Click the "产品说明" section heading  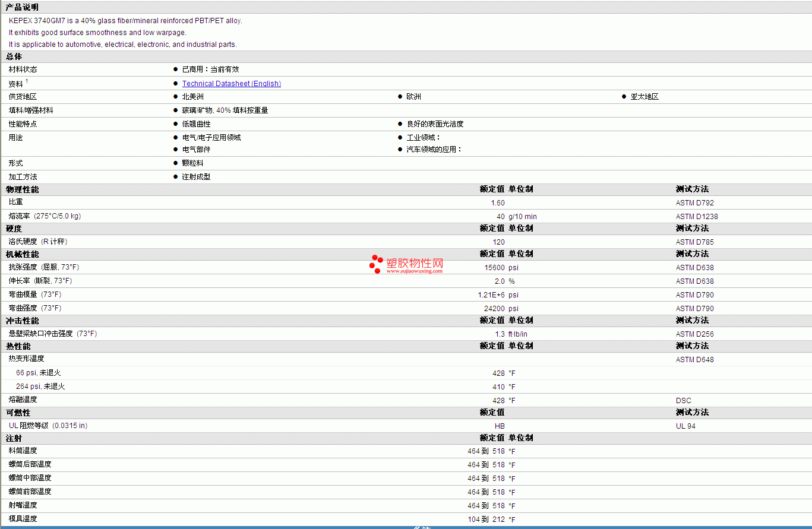tap(23, 7)
